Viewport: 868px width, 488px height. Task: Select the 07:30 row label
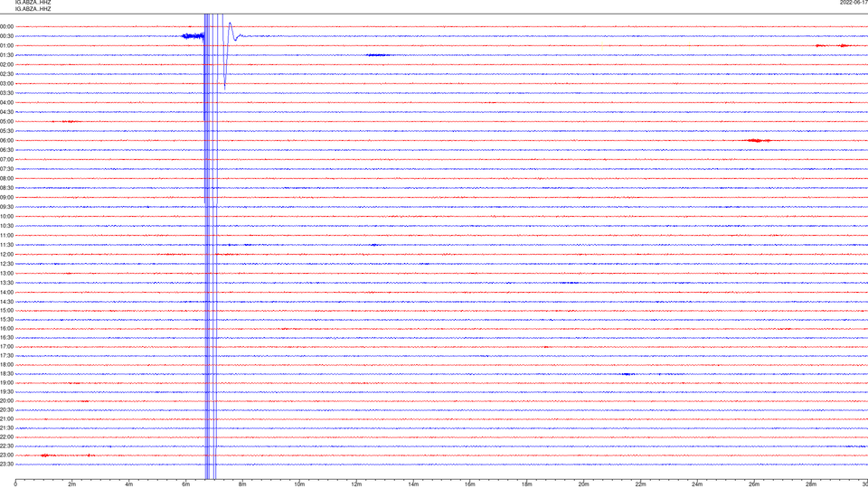pos(6,169)
